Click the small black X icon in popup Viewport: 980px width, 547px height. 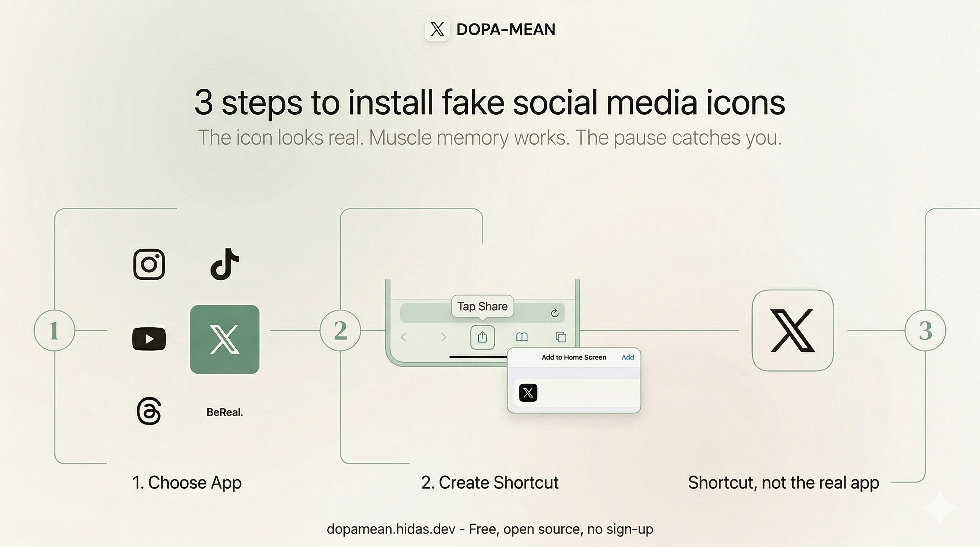click(528, 392)
